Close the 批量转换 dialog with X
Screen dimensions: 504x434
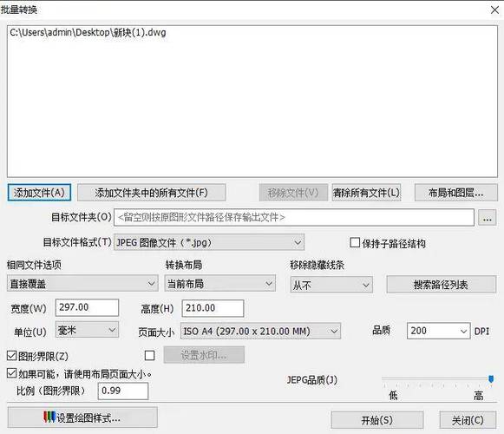(x=494, y=10)
